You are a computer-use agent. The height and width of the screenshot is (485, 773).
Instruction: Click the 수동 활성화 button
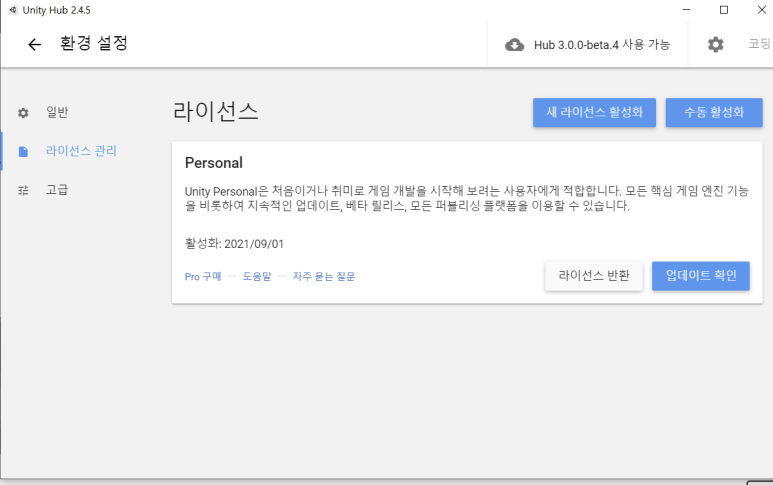click(x=714, y=112)
